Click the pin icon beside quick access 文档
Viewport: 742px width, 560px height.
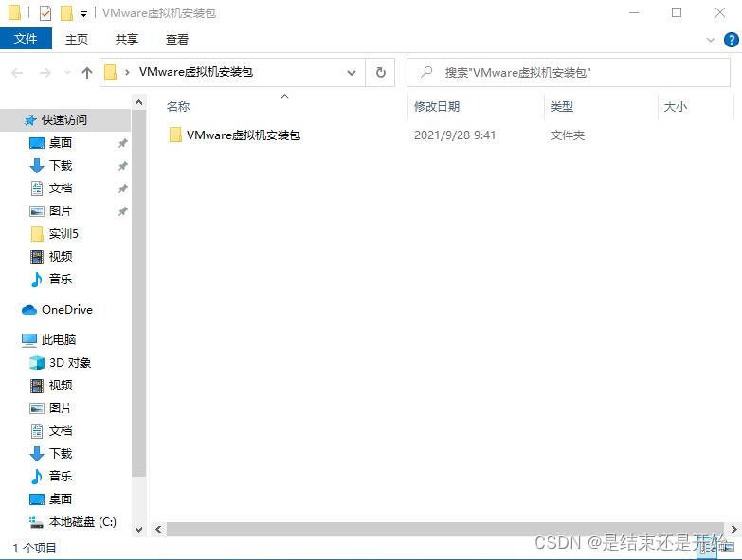(122, 189)
